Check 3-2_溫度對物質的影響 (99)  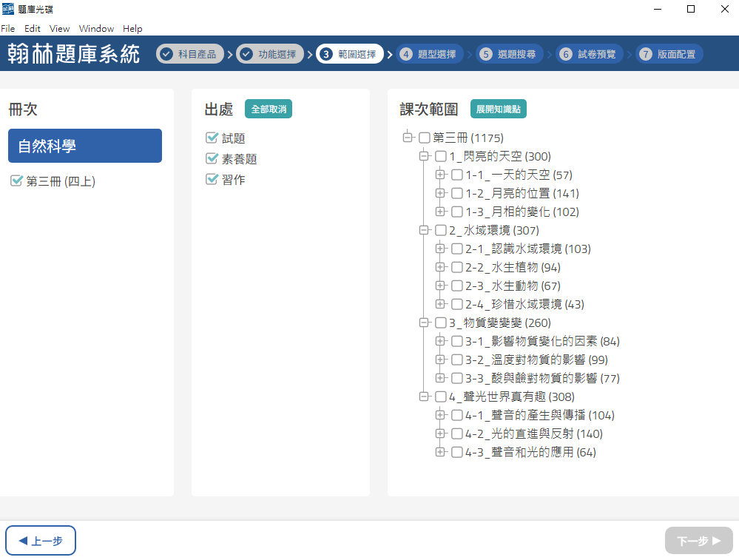[x=456, y=360]
